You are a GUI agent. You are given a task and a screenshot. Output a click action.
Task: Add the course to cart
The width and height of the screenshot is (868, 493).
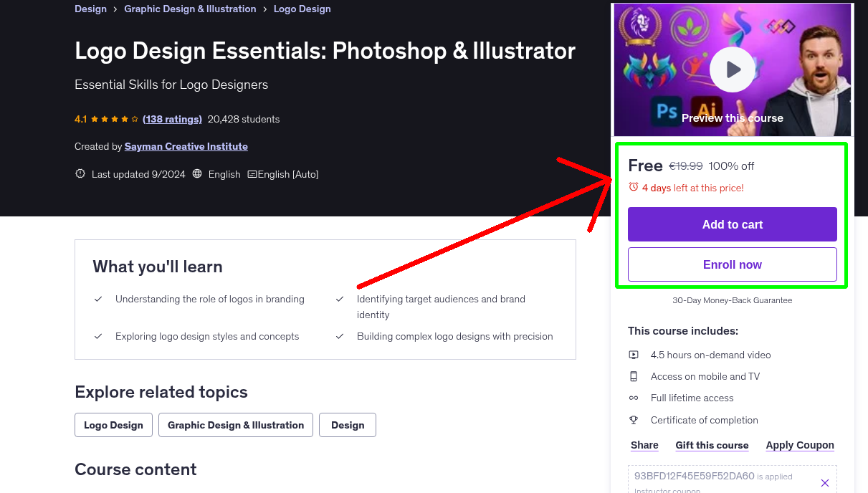pyautogui.click(x=732, y=224)
